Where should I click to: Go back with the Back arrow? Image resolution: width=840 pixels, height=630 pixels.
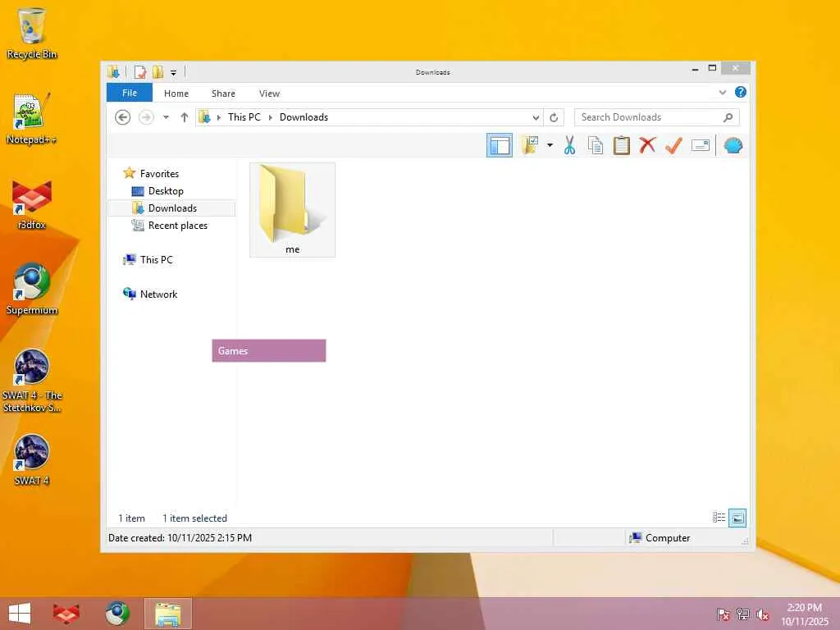click(123, 116)
